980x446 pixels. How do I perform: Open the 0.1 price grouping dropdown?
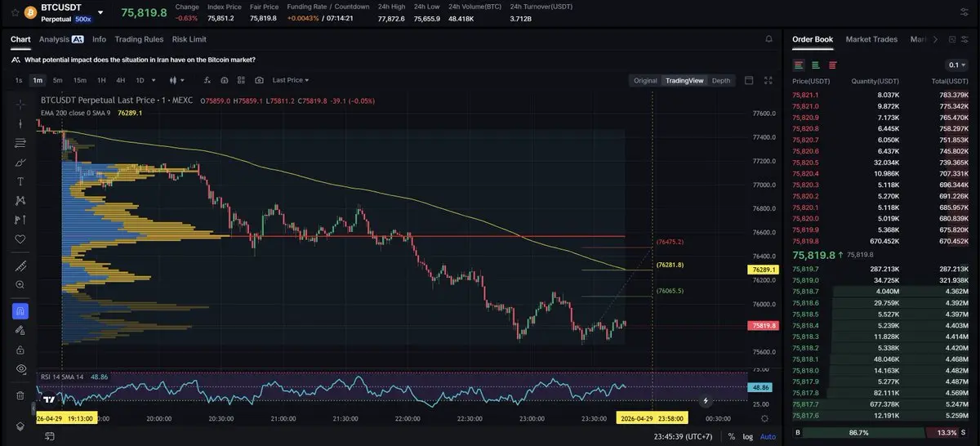click(x=957, y=65)
